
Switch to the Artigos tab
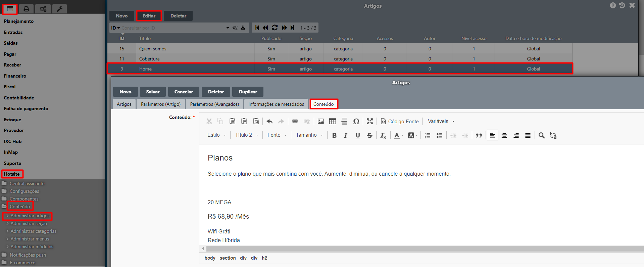(x=124, y=104)
